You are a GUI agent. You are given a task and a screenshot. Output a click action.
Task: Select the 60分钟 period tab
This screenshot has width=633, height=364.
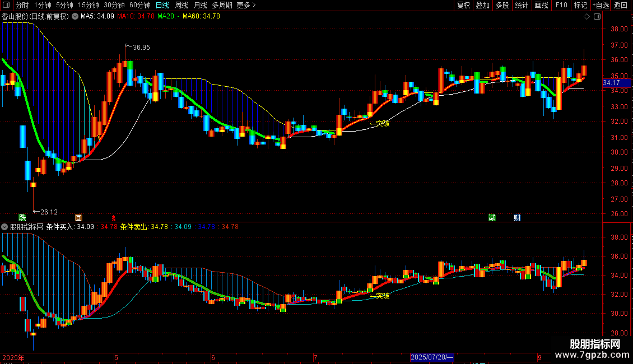click(140, 5)
